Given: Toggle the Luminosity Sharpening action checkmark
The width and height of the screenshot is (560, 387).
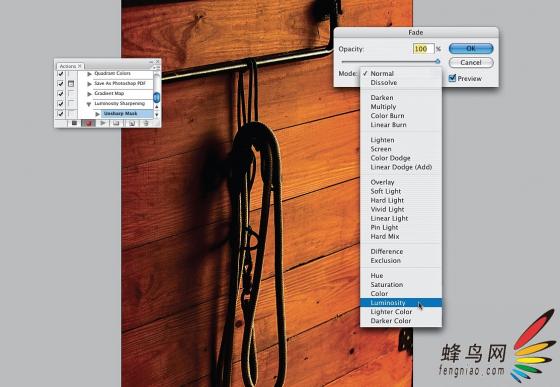Looking at the screenshot, I should [x=60, y=104].
